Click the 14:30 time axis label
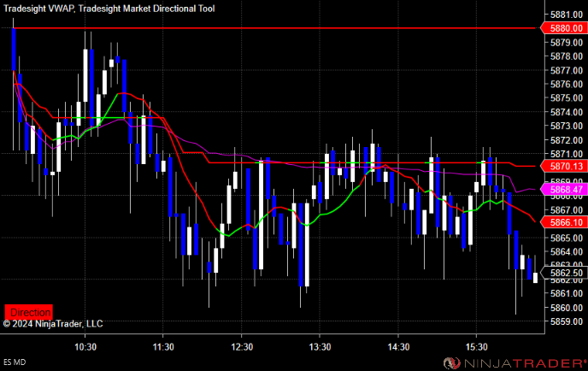The image size is (588, 371). 398,346
